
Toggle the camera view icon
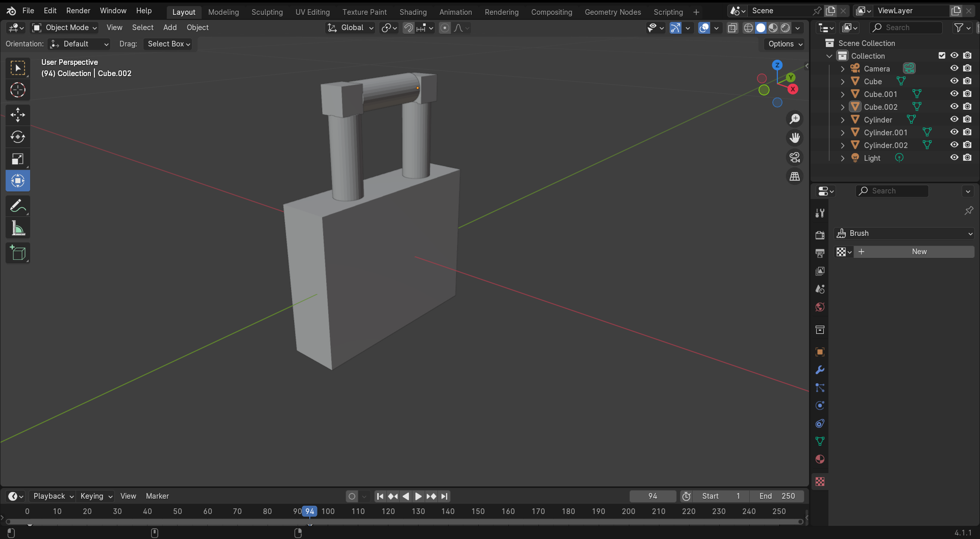(x=795, y=157)
